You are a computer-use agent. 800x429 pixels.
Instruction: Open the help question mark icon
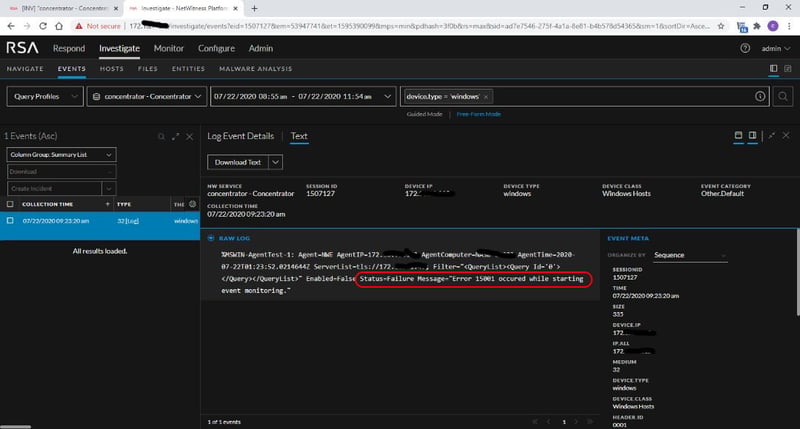point(745,48)
